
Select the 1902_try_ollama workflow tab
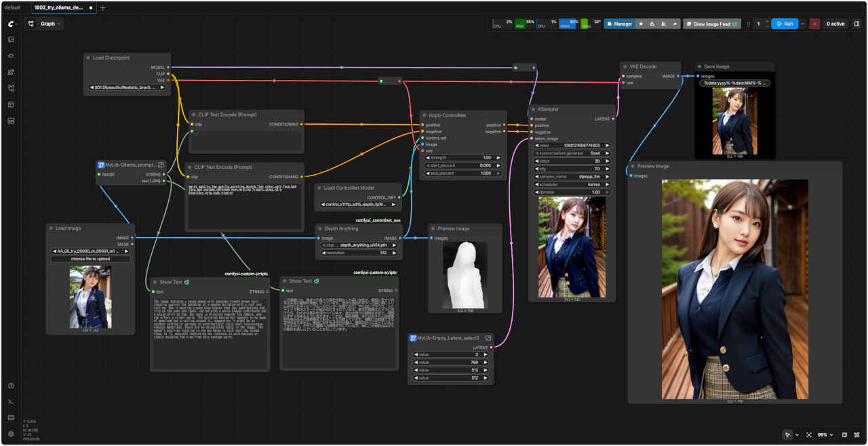coord(58,7)
